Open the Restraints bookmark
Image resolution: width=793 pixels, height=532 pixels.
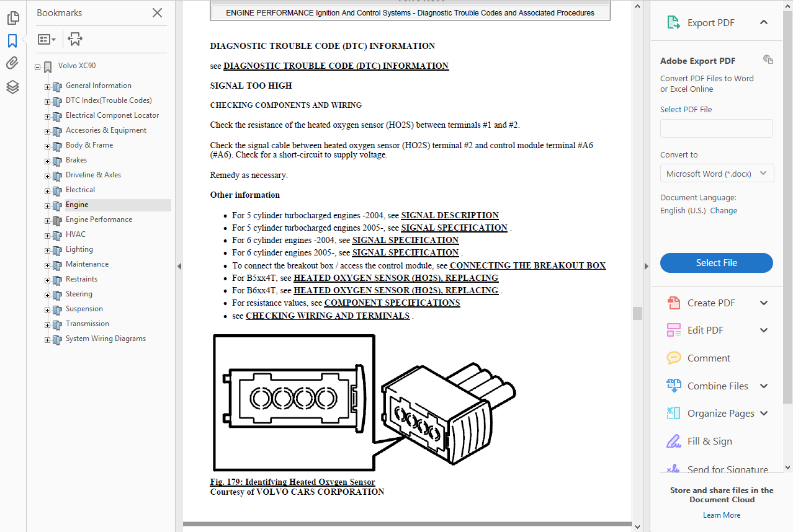click(x=81, y=279)
